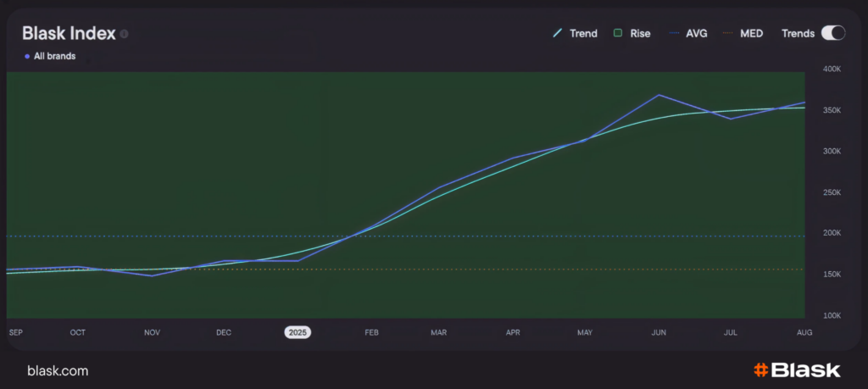
Task: Toggle the Trends switch off
Action: (833, 33)
